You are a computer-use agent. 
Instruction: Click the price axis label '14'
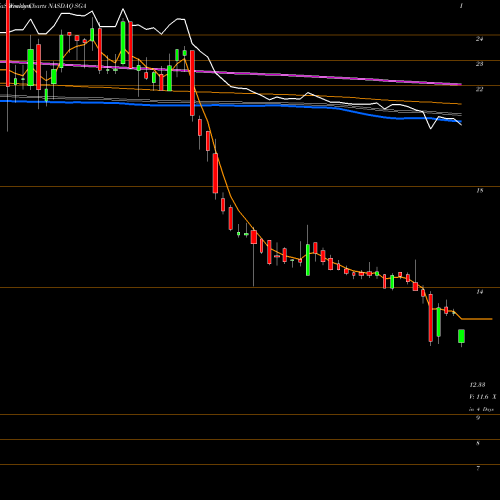tap(480, 292)
